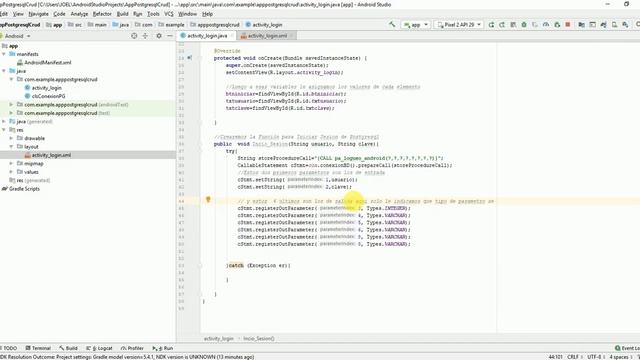Select activity_login class in project tree

pos(47,88)
